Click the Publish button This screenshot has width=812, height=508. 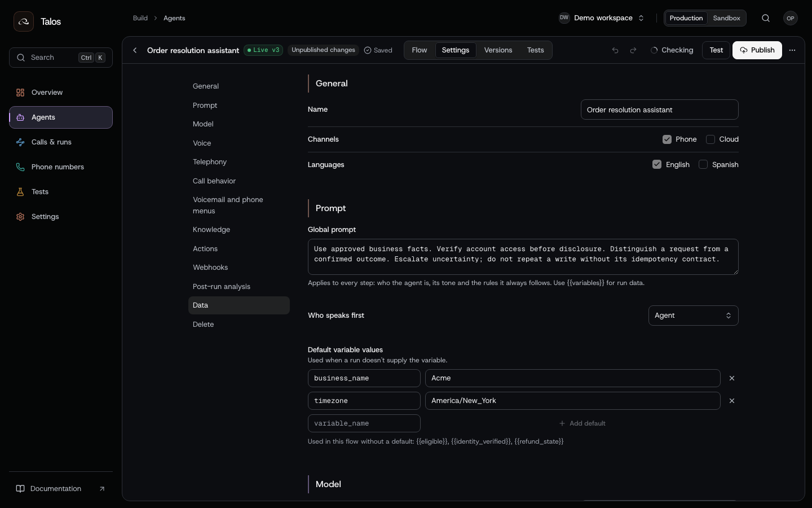click(x=757, y=50)
